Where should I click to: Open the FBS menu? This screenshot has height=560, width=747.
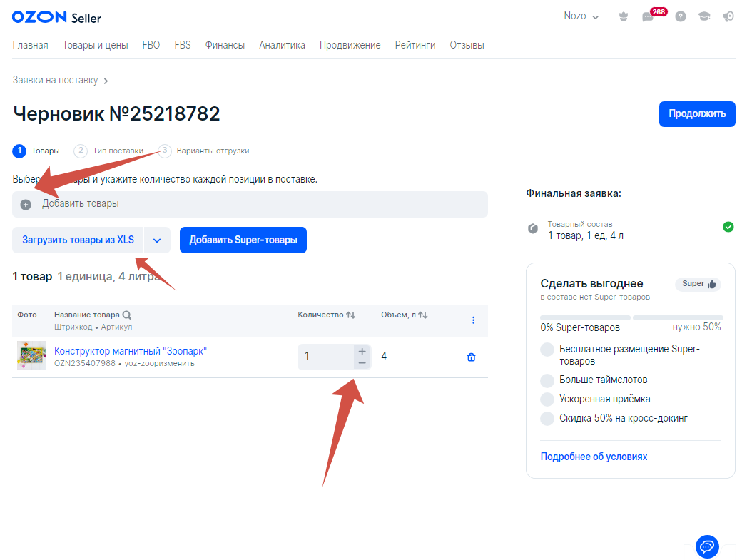[x=183, y=45]
